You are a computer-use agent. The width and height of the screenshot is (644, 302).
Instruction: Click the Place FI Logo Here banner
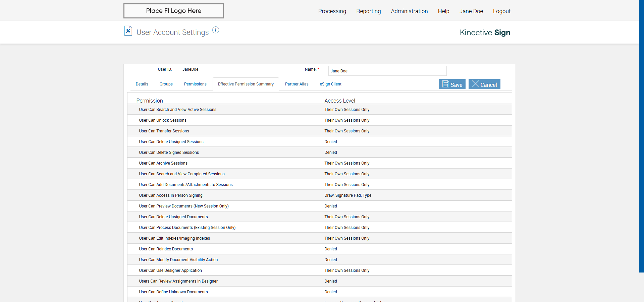173,11
